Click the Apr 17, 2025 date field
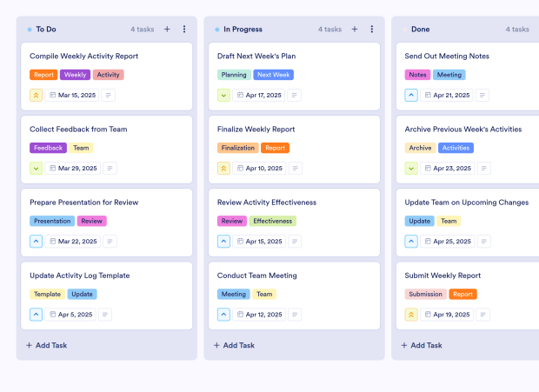539x392 pixels. (x=260, y=96)
